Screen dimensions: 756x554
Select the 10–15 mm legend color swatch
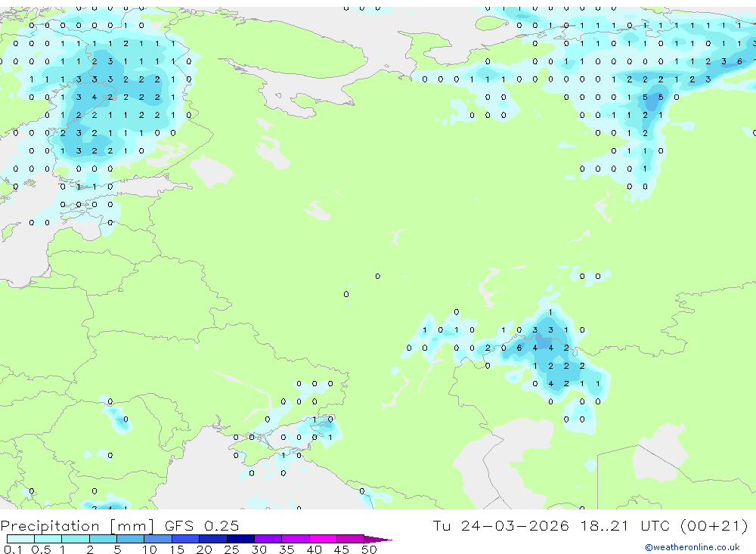tap(158, 539)
